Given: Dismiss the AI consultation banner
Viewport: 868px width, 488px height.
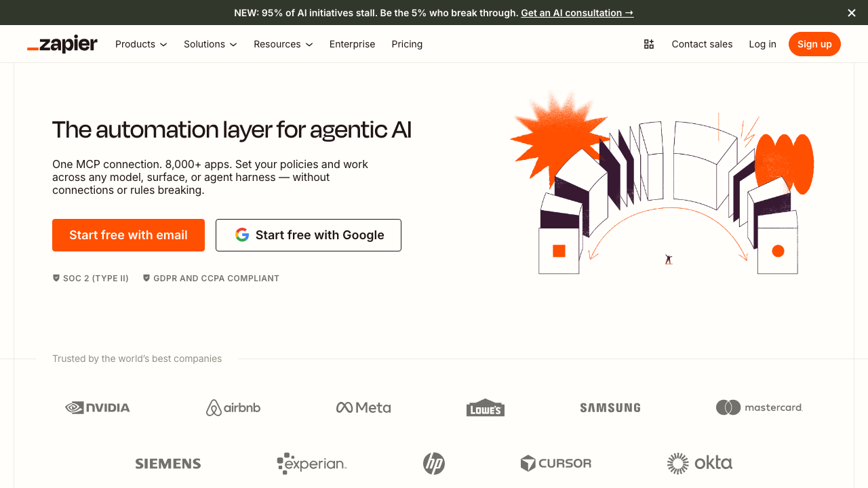Looking at the screenshot, I should pos(851,12).
